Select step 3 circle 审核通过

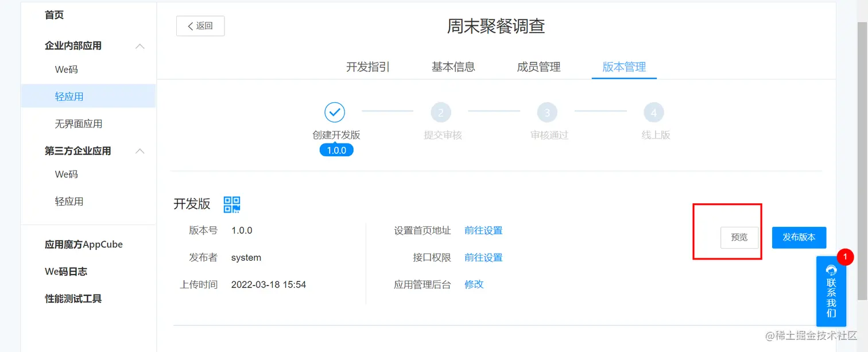547,113
